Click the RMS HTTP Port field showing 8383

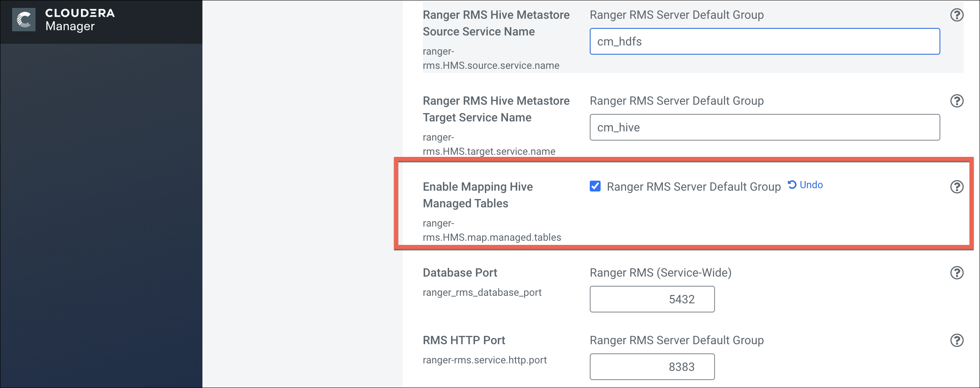pos(652,367)
